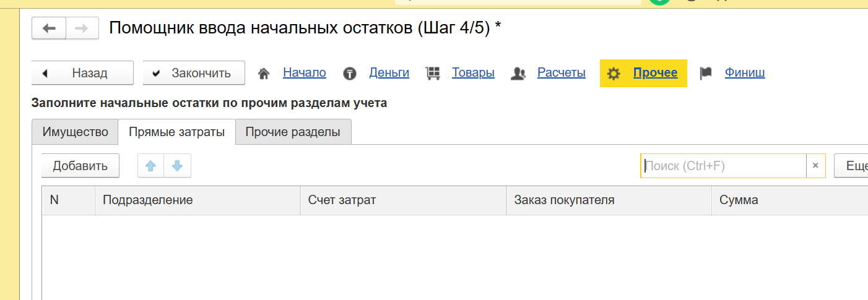Select the Прямые затраты tab
This screenshot has height=300, width=868.
coord(176,132)
